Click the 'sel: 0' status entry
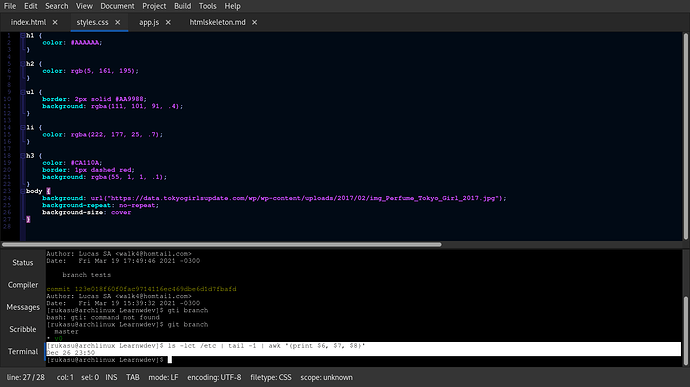 [90, 377]
